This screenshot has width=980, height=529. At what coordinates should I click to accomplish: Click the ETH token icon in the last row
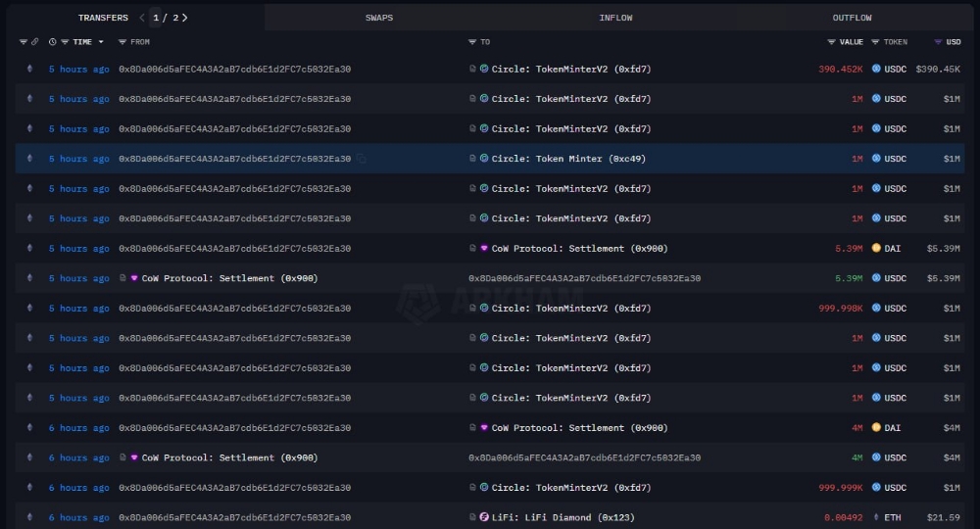point(876,517)
